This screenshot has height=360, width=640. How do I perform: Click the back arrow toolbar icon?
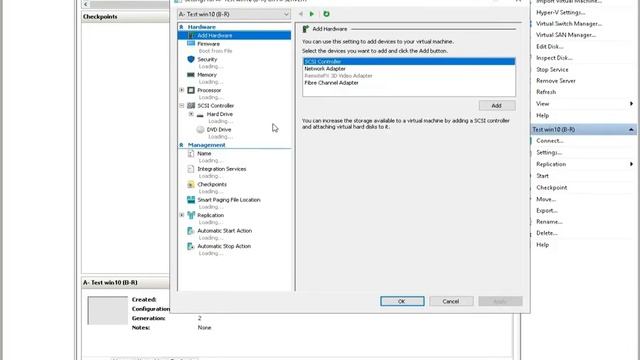(x=300, y=14)
